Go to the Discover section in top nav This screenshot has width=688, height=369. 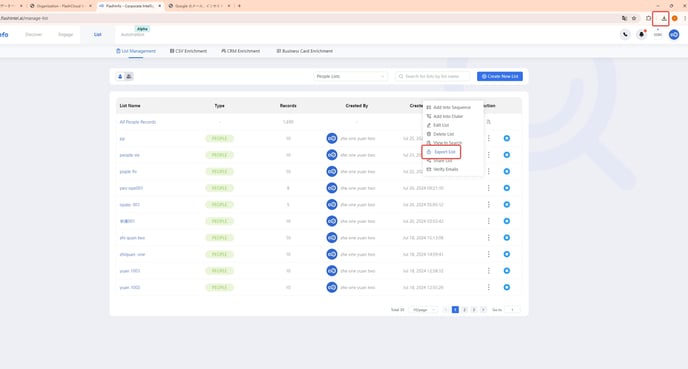(x=34, y=35)
